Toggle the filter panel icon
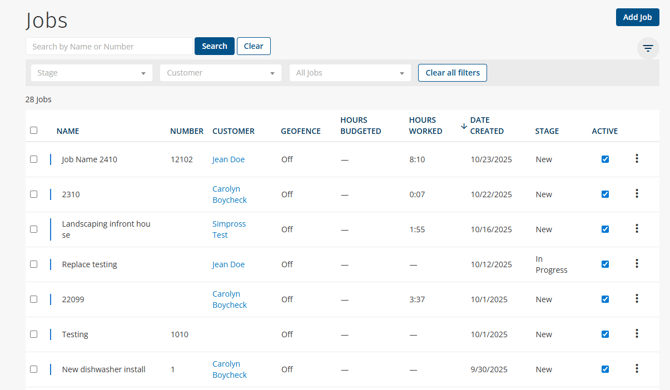670x390 pixels. pos(648,48)
